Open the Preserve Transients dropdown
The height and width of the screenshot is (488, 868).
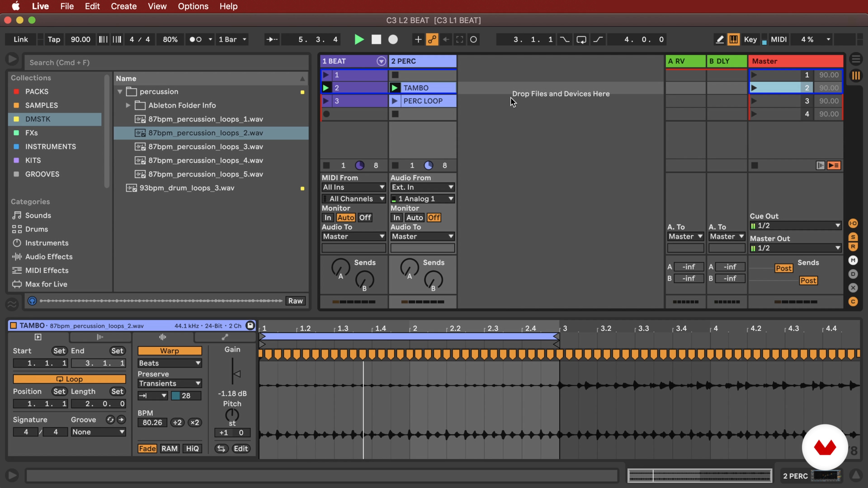pos(170,384)
